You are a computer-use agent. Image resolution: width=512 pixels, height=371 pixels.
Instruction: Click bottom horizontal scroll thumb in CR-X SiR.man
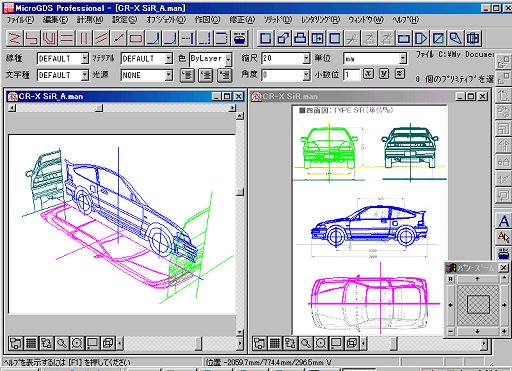click(x=394, y=343)
